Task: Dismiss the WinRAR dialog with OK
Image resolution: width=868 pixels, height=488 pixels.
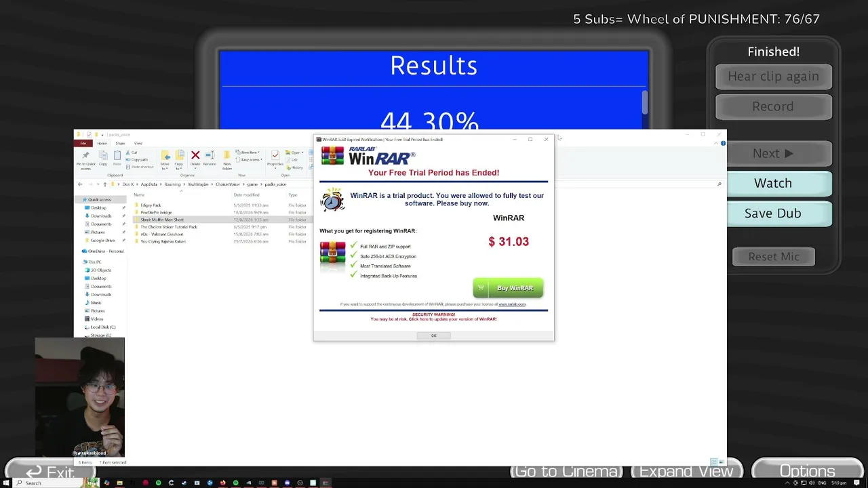Action: tap(434, 335)
